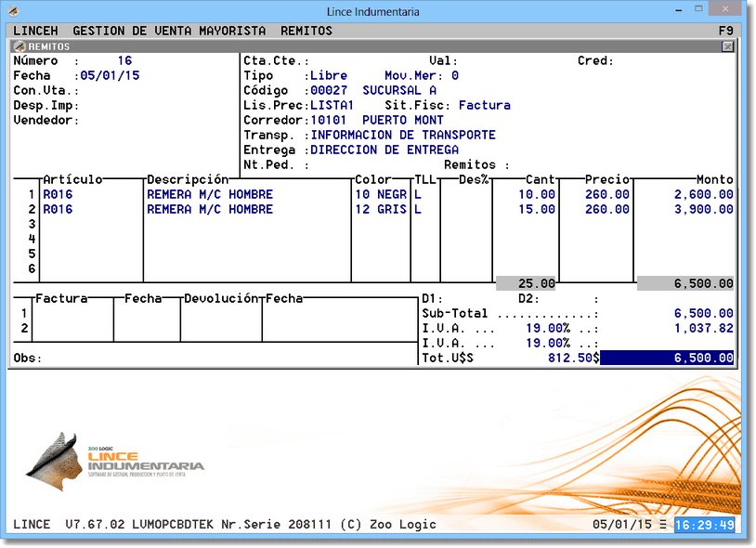
Task: Click the Devolución column header
Action: point(221,299)
